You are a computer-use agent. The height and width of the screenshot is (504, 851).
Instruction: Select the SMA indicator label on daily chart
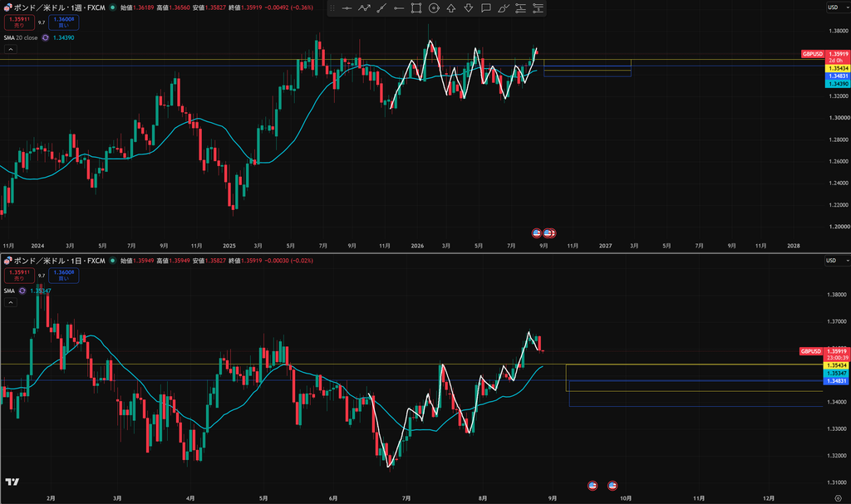(9, 291)
